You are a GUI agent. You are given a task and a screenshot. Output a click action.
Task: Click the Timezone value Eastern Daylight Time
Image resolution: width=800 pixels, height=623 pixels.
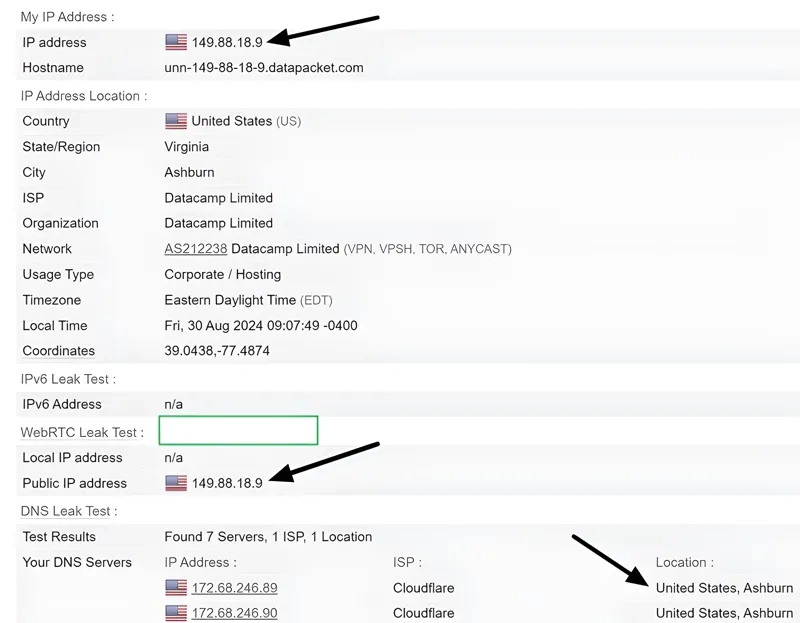coord(230,300)
